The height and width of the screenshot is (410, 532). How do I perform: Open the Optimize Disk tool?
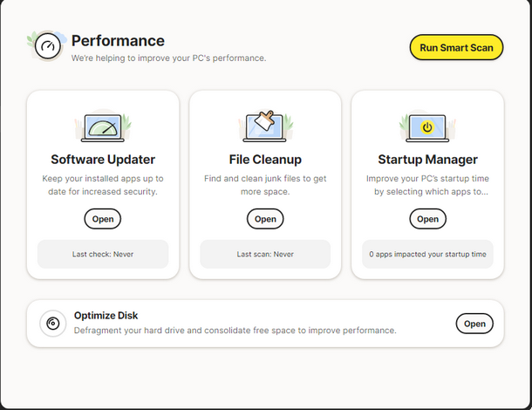pyautogui.click(x=474, y=324)
